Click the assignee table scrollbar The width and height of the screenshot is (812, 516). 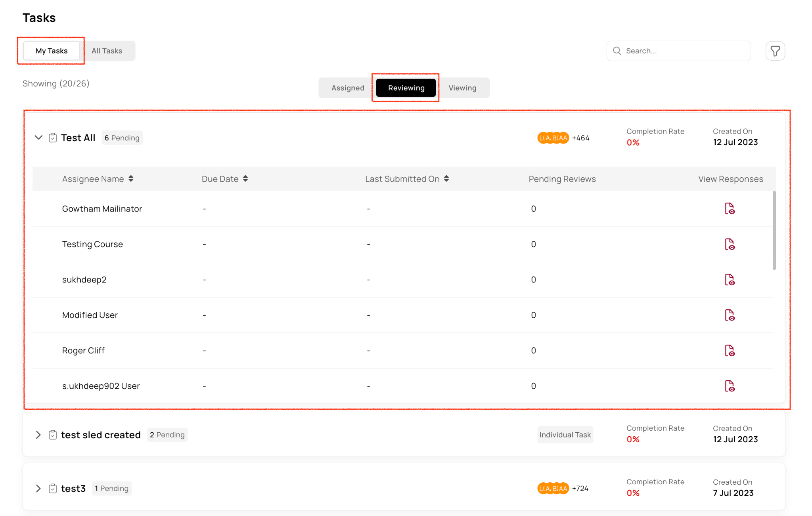(x=774, y=230)
